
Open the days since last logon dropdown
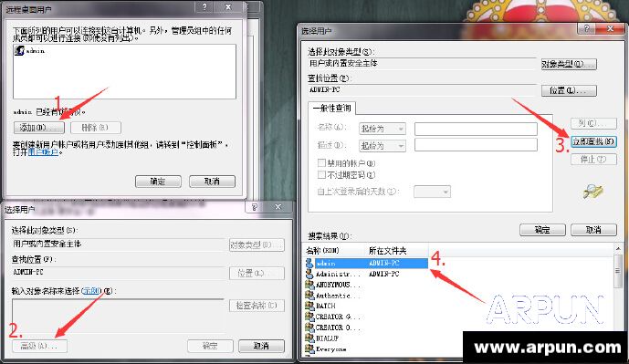coord(432,192)
